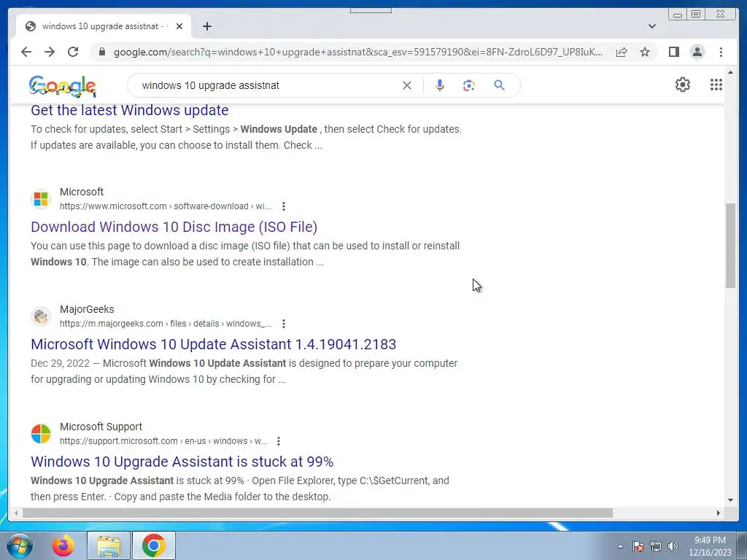
Task: Open Action Center flag icon
Action: click(x=638, y=546)
